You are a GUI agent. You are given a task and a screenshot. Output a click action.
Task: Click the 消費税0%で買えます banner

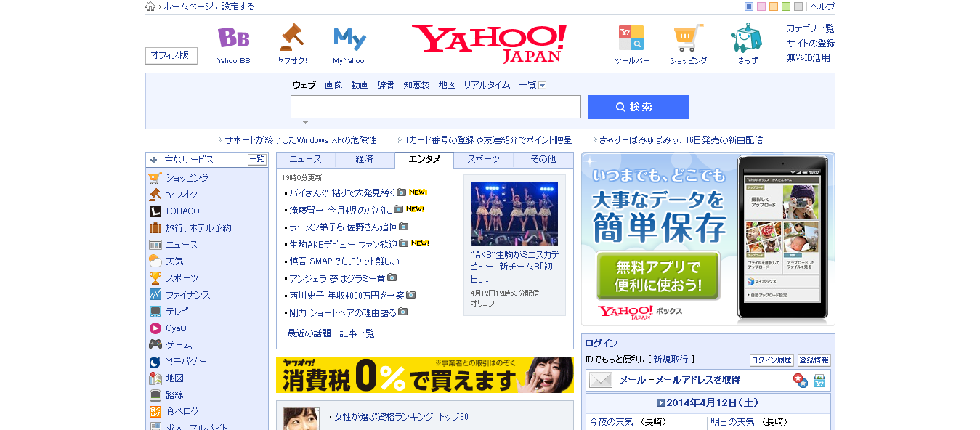[x=424, y=375]
